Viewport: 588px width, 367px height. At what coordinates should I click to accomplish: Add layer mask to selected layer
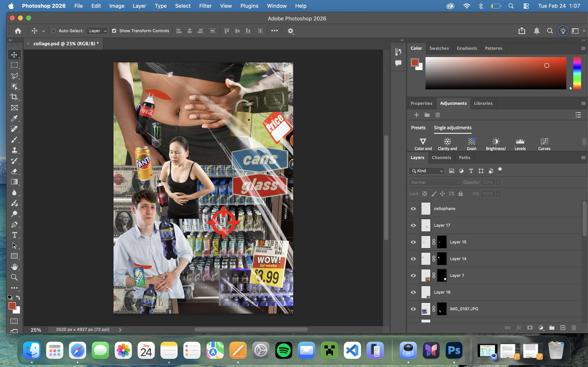(530, 328)
